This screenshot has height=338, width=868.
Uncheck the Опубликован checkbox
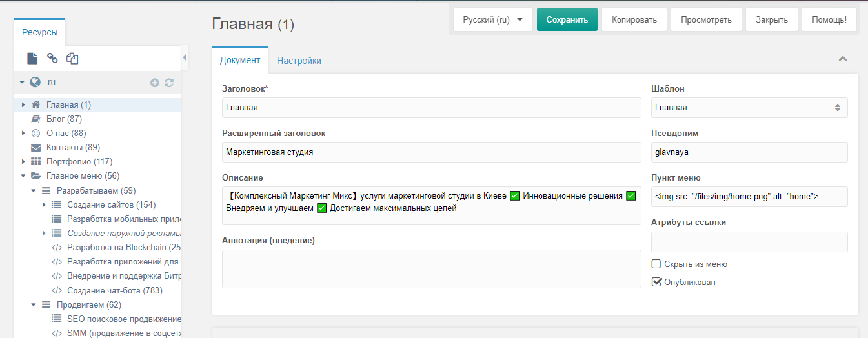point(656,282)
